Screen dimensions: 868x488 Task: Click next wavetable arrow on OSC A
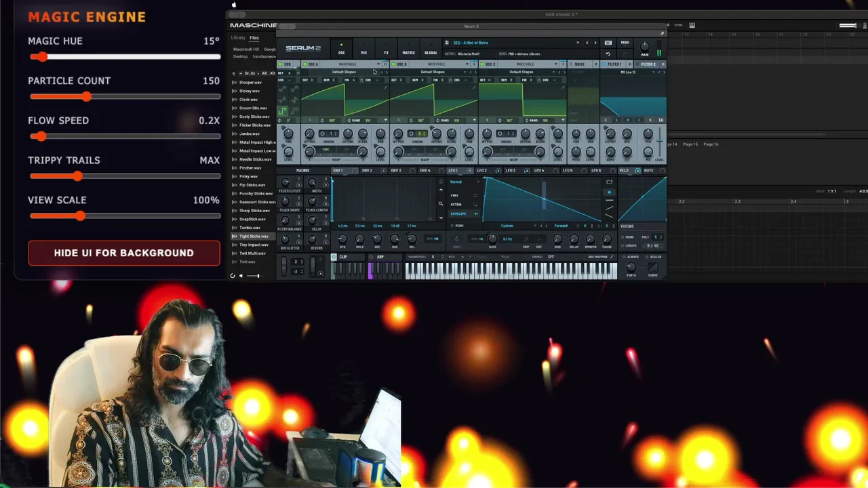coord(387,72)
